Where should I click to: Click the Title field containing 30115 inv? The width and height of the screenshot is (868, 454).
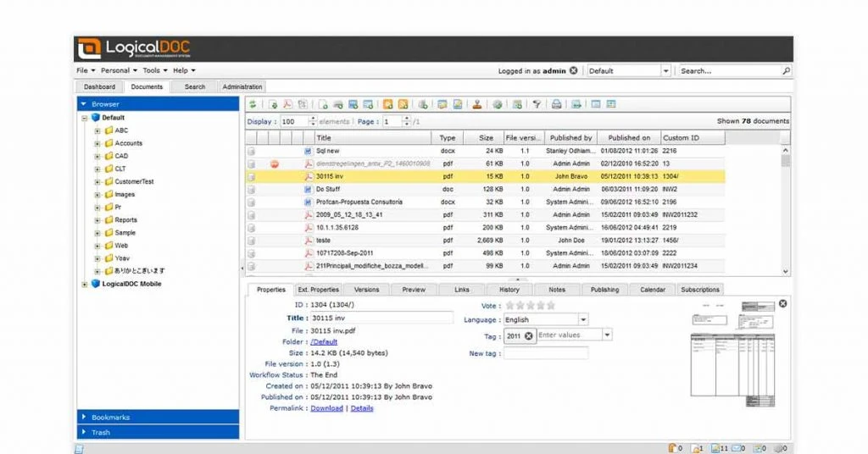point(381,318)
